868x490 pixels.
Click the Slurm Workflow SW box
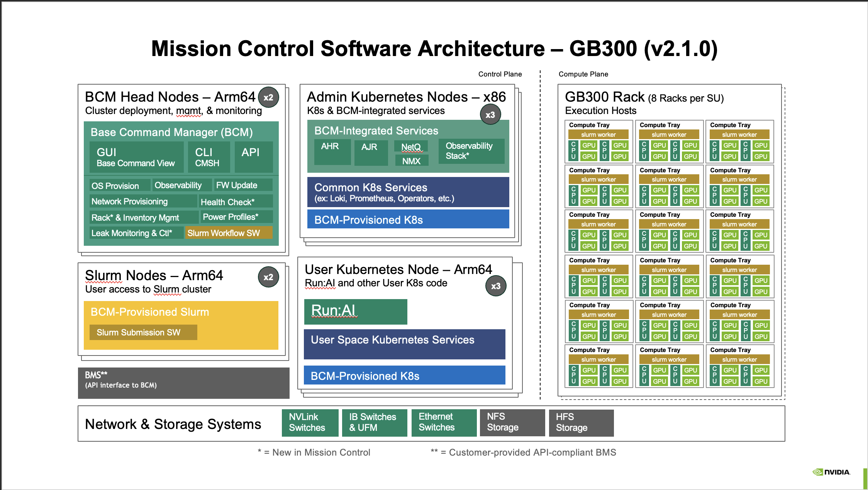point(228,233)
